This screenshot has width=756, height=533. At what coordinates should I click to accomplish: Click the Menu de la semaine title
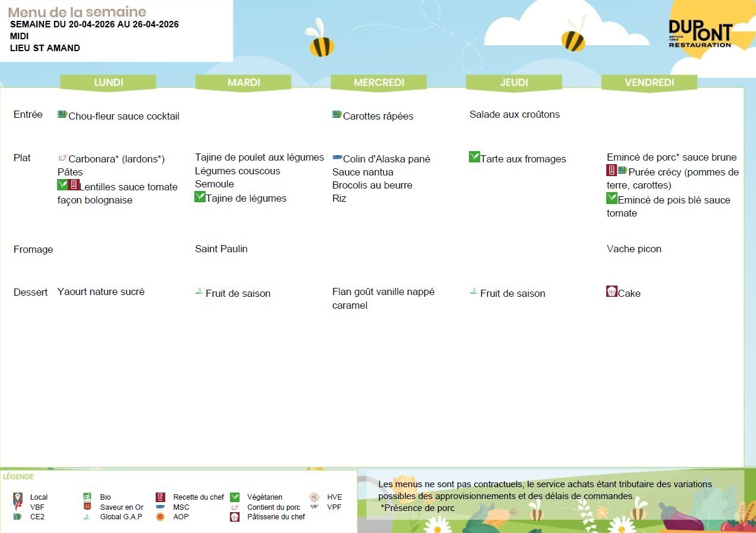77,12
